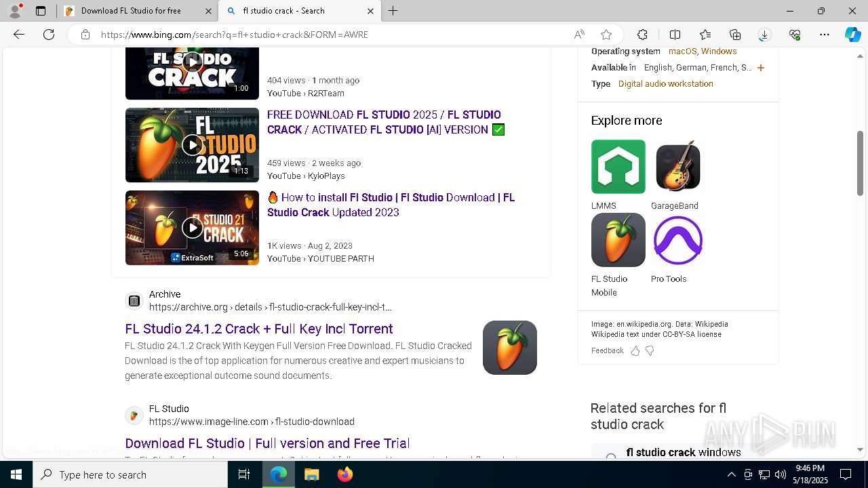Add page to favorites star icon
The height and width of the screenshot is (488, 868).
pyautogui.click(x=606, y=35)
